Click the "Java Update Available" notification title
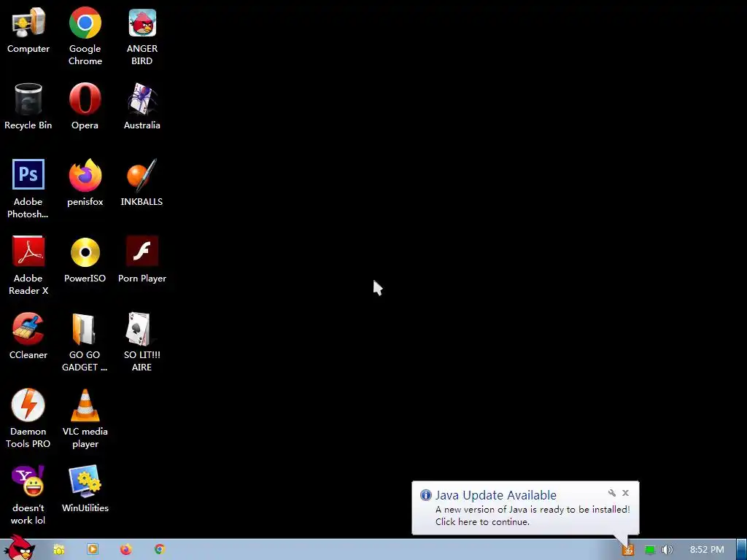The height and width of the screenshot is (560, 747). tap(495, 495)
